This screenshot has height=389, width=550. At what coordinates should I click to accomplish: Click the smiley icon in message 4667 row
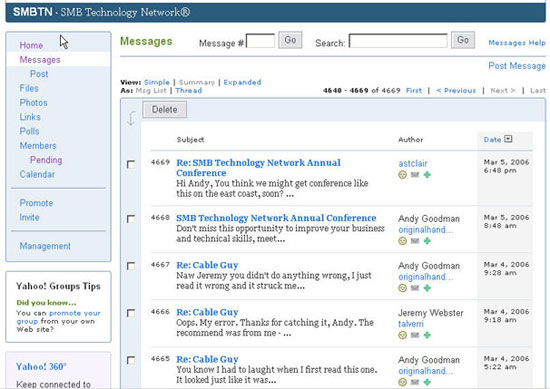(x=402, y=288)
